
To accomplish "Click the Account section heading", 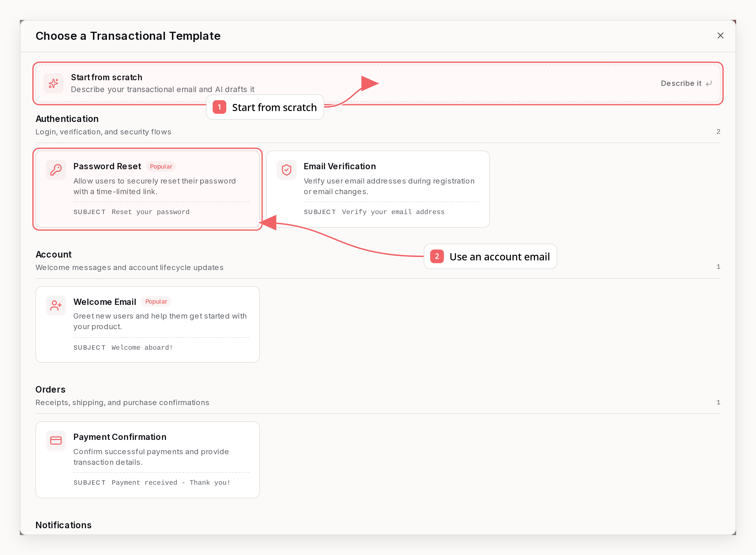I will point(54,255).
